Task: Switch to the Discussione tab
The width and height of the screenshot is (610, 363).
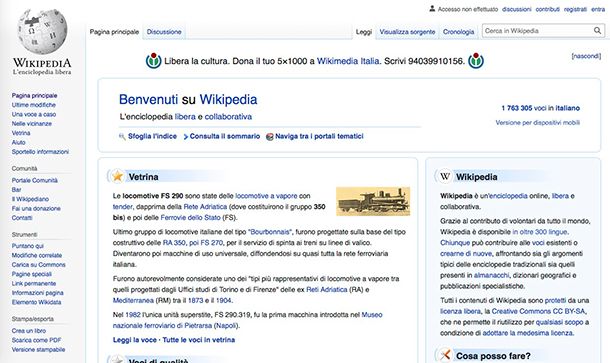Action: (164, 32)
